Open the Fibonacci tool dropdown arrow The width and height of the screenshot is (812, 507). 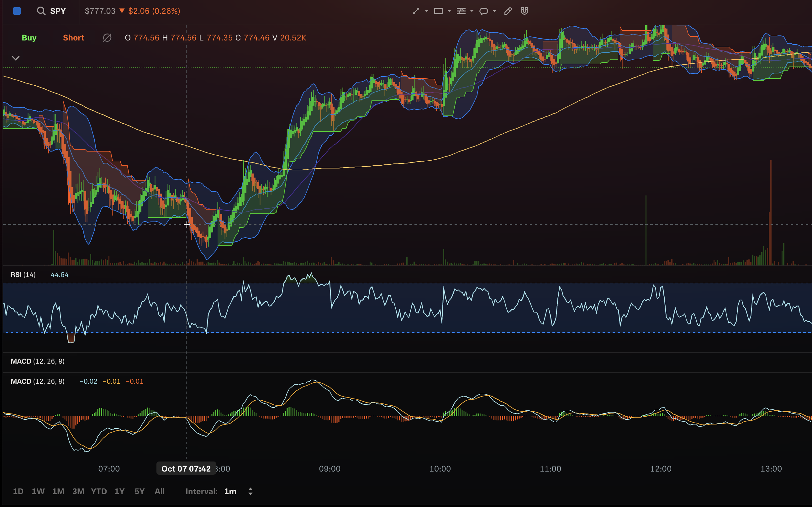tap(472, 11)
